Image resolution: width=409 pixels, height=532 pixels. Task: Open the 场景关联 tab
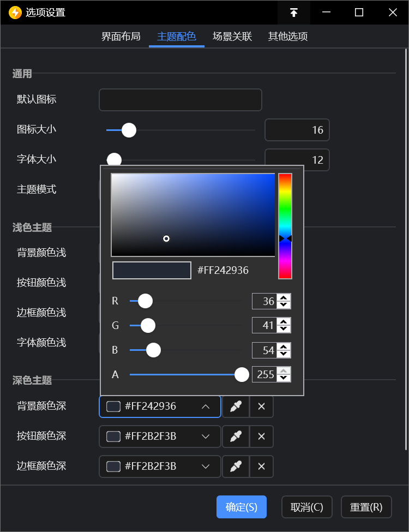[x=232, y=37]
